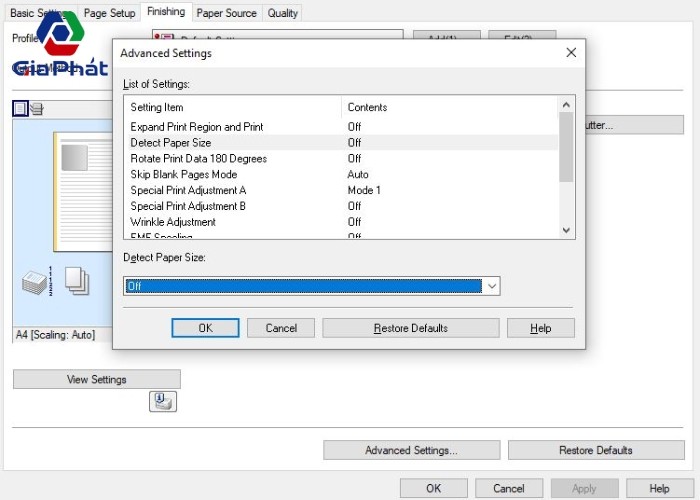Click the Auto value for Skip Blank Pages

pyautogui.click(x=358, y=175)
